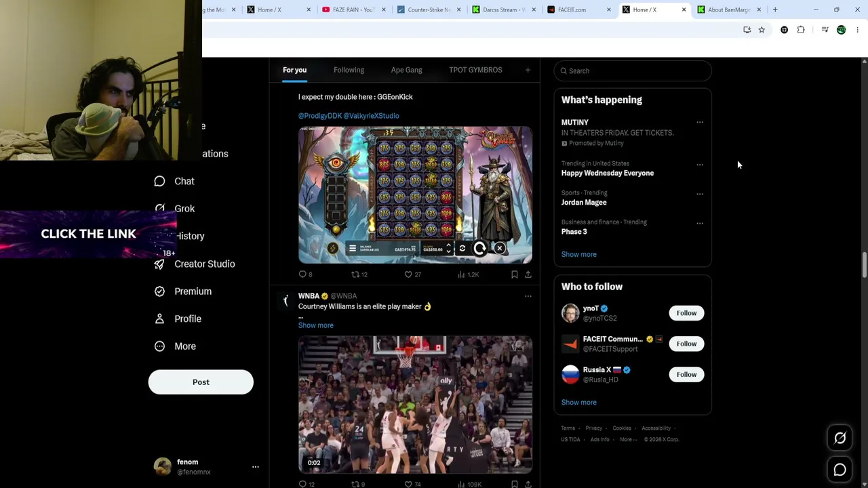Reply to the GGEonKick slot tweet
868x488 pixels.
pyautogui.click(x=305, y=274)
